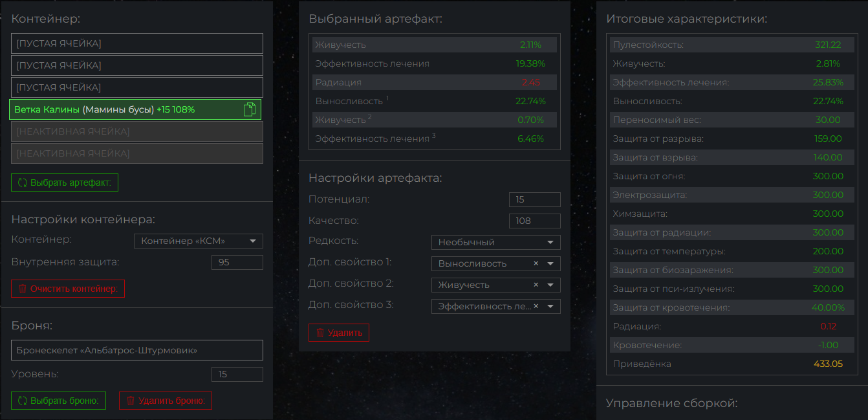Click the trash icon in Удалить button
This screenshot has height=420, width=868.
(x=320, y=333)
